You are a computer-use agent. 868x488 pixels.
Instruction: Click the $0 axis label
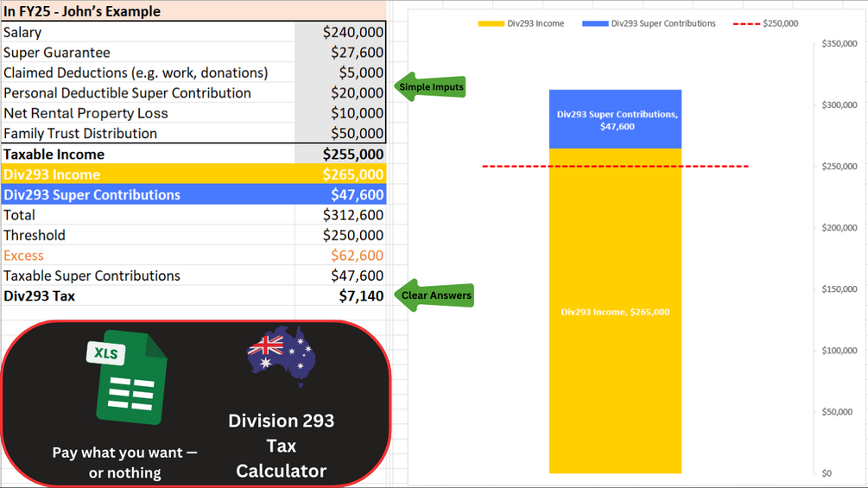(827, 473)
